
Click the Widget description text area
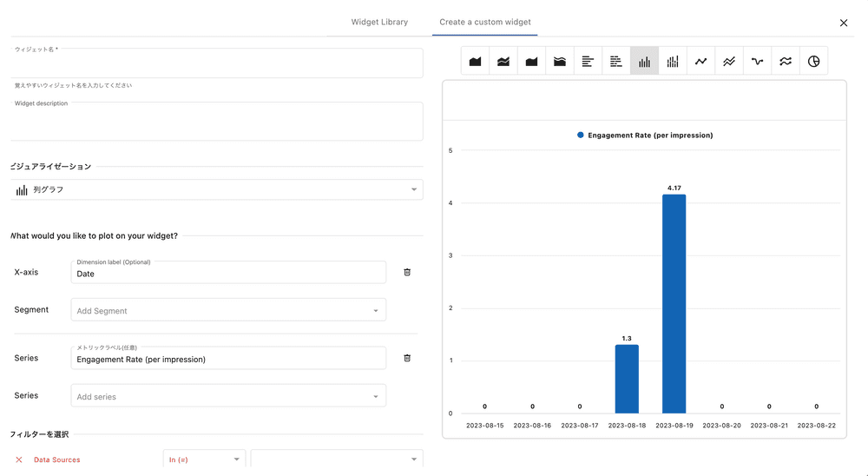point(217,122)
